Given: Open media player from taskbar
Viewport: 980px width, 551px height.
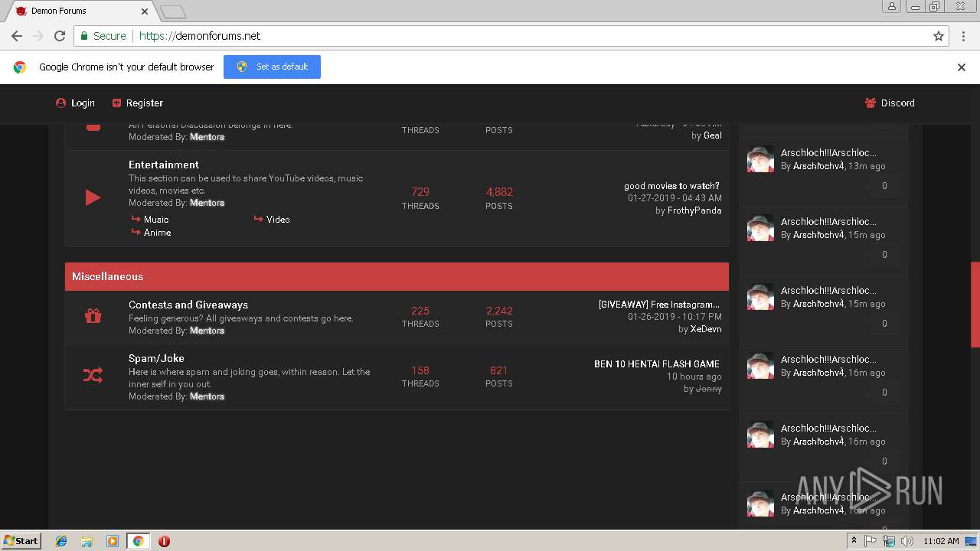Looking at the screenshot, I should (113, 541).
